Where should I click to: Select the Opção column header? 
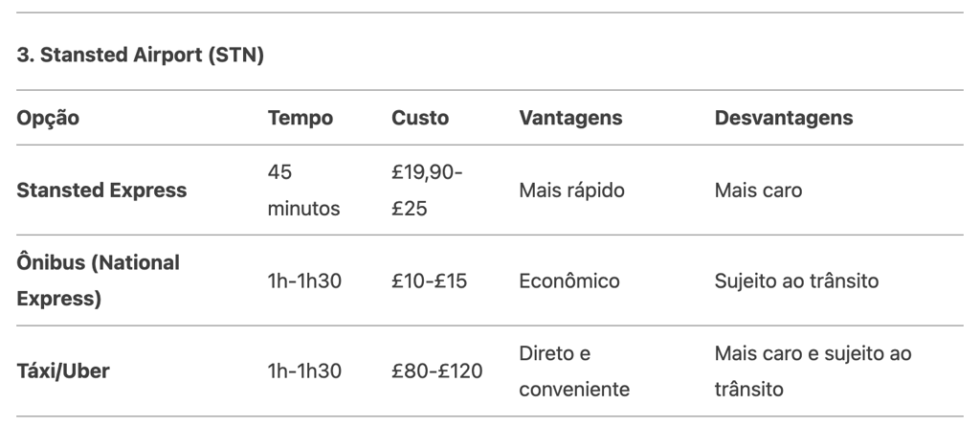pos(48,118)
